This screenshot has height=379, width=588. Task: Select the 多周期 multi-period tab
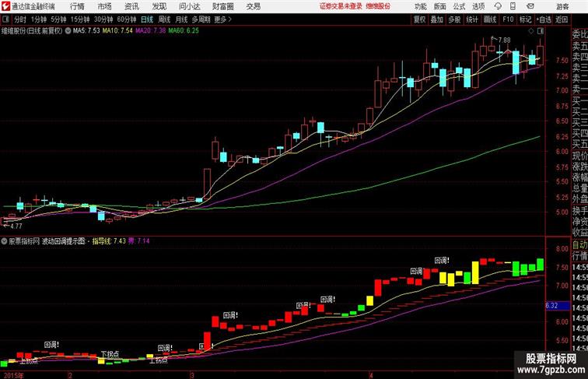pyautogui.click(x=201, y=19)
